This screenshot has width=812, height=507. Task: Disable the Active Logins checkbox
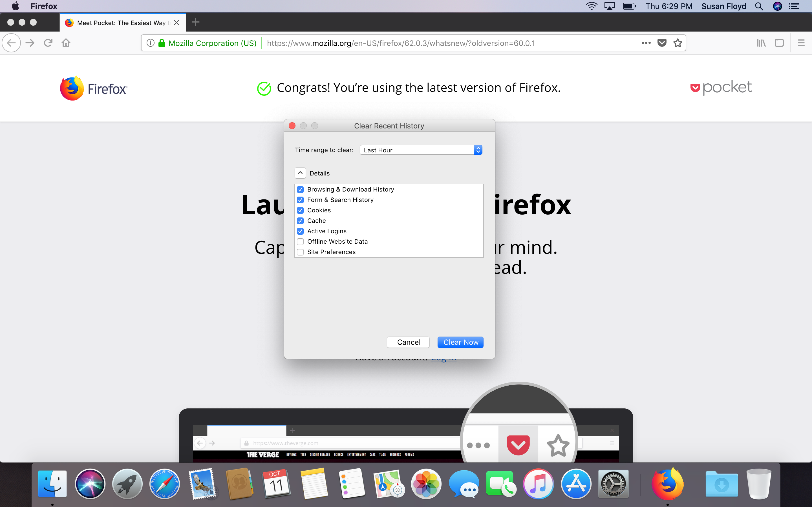tap(301, 231)
